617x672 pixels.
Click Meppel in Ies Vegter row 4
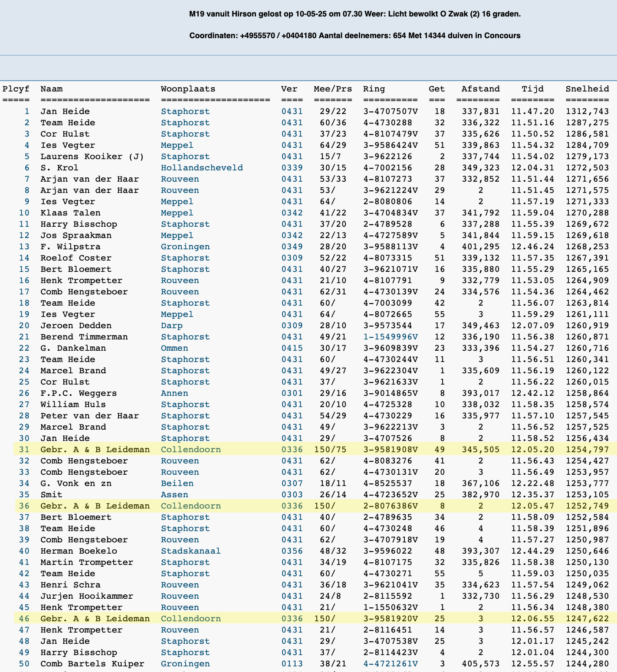coord(177,145)
